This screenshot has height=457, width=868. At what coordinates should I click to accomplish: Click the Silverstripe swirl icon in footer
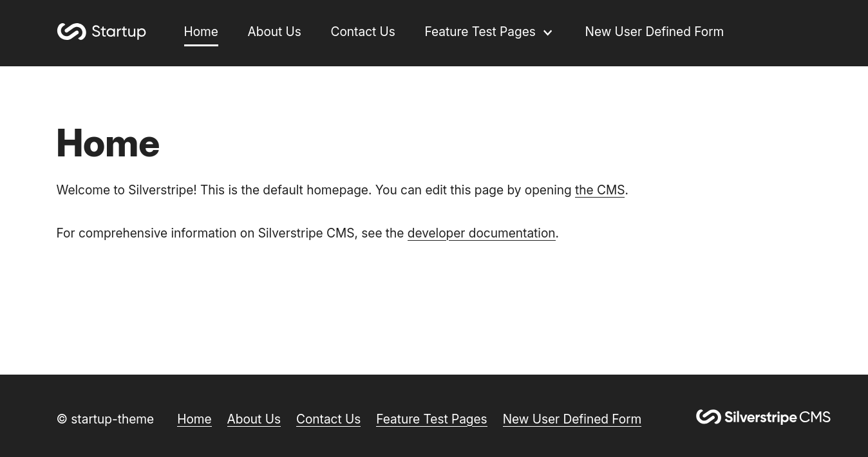pyautogui.click(x=708, y=417)
